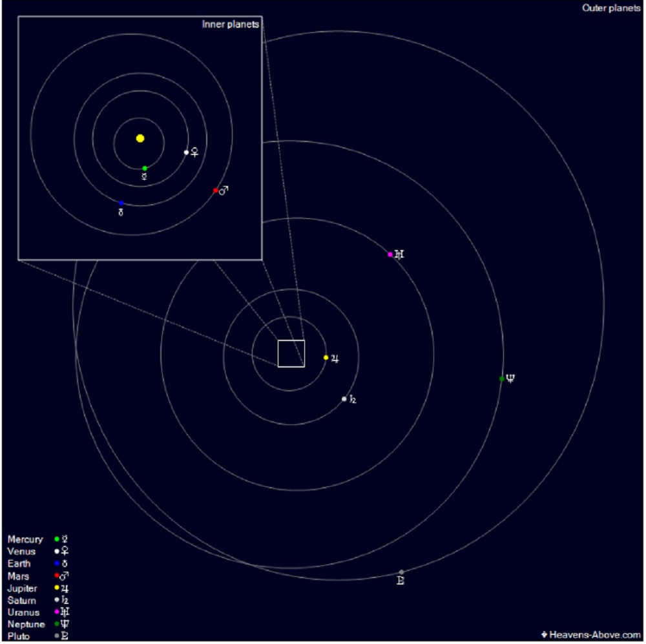Viewport: 646px width, 644px height.
Task: Click the Jupiter label in the legend
Action: tap(23, 588)
